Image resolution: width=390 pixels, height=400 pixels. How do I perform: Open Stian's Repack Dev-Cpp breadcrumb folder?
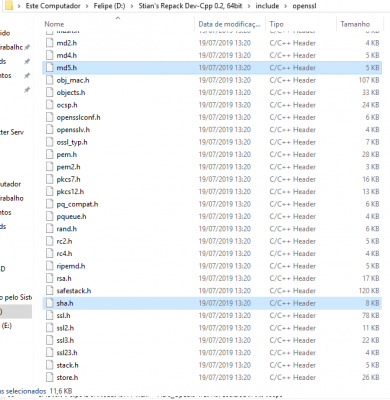pyautogui.click(x=190, y=6)
